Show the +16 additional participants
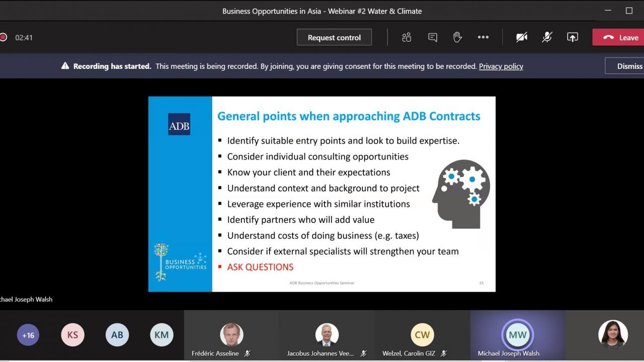The height and width of the screenshot is (362, 644). pos(28,335)
